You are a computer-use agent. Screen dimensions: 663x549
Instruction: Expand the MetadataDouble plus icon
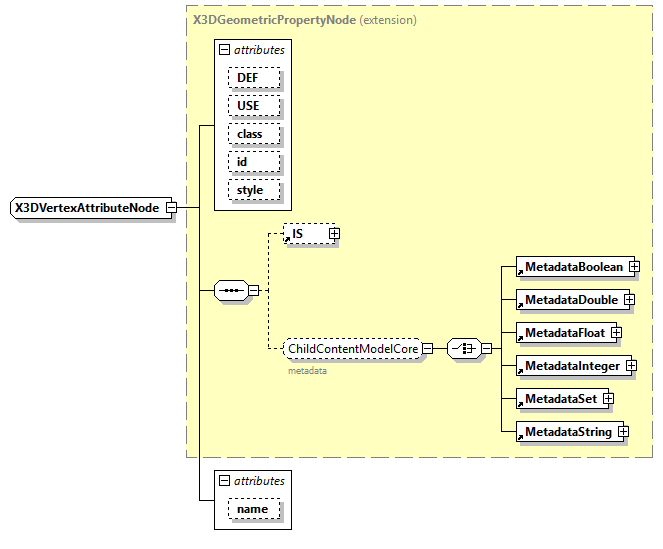point(629,299)
